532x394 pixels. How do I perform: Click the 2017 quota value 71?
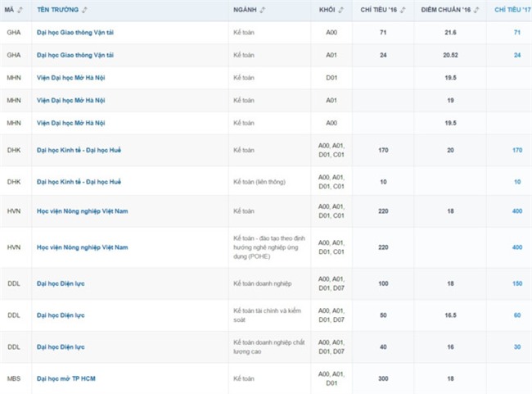click(x=516, y=31)
